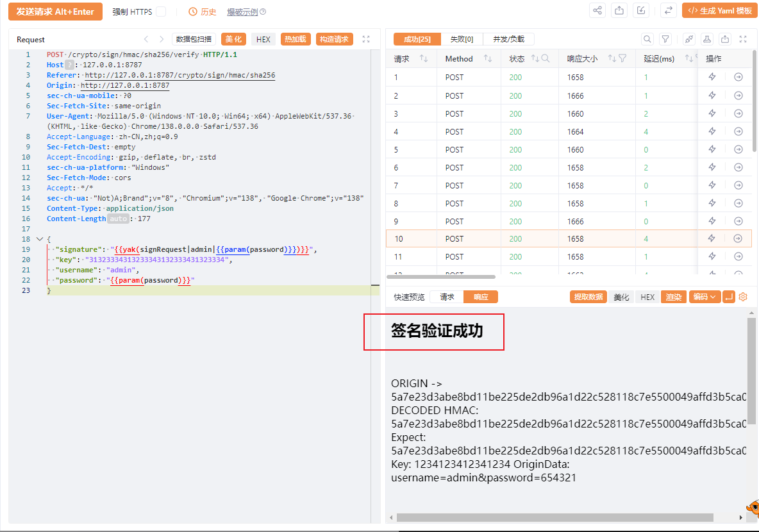
Task: Toggle 热加载 hot reload button
Action: point(296,39)
